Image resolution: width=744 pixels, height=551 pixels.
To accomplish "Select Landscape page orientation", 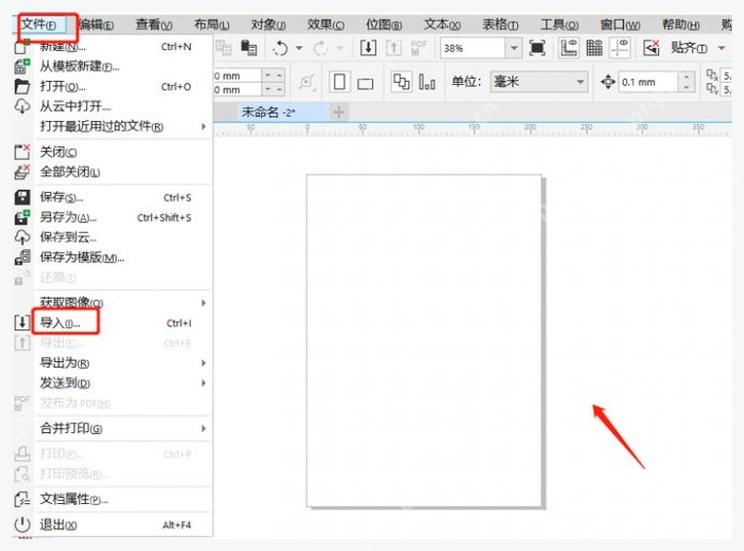I will click(x=365, y=83).
